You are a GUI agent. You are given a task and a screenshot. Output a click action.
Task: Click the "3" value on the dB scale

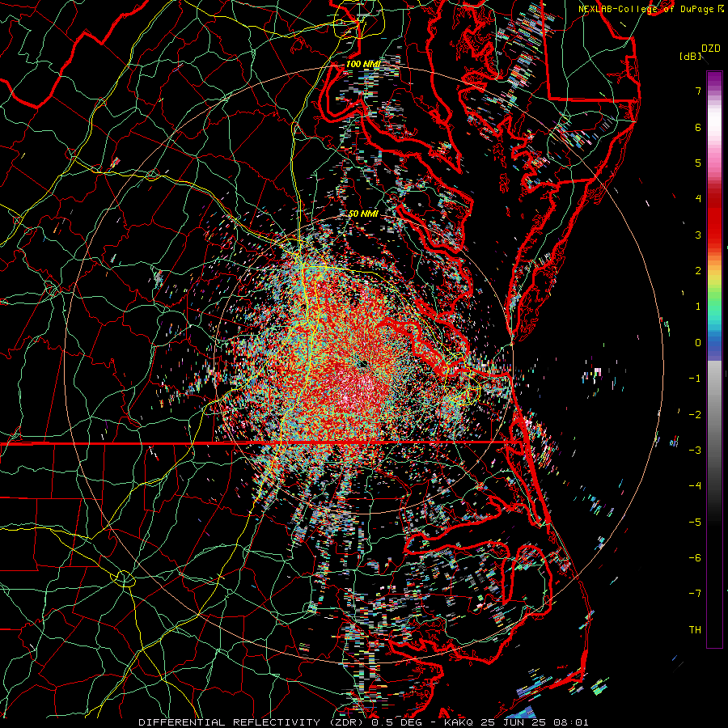click(698, 235)
